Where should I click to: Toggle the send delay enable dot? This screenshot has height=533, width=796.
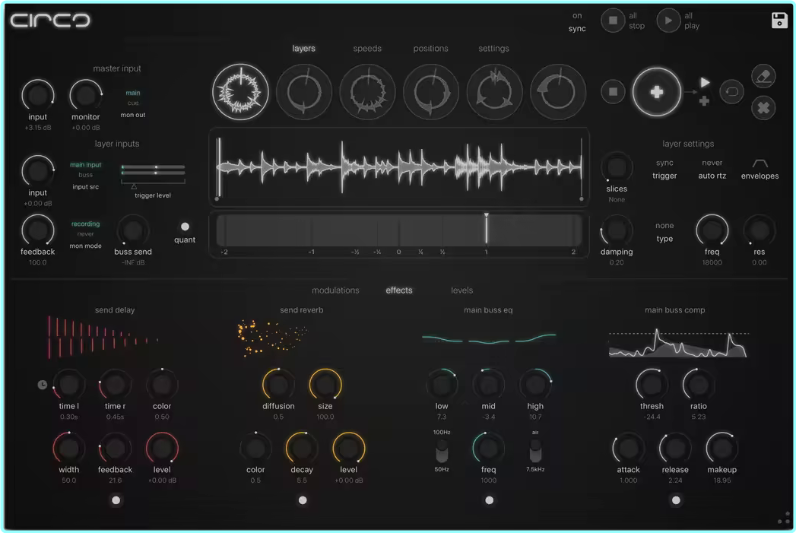(x=115, y=500)
